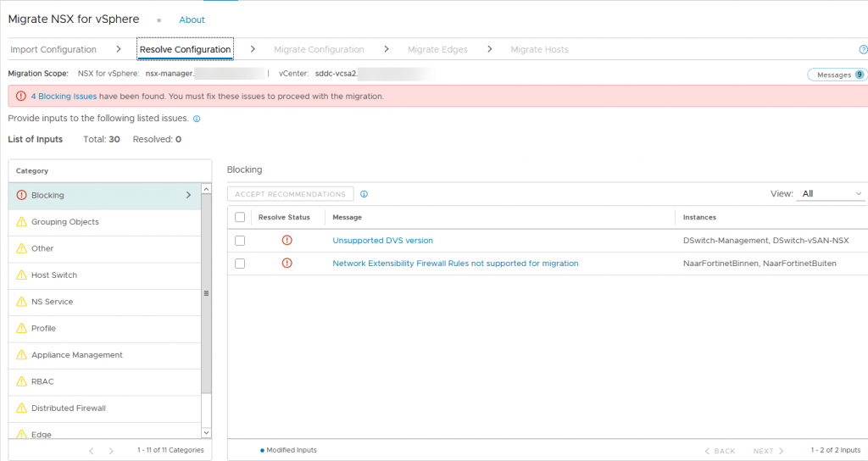Open the Import Configuration step
Viewport: 868px width, 461px height.
(53, 49)
